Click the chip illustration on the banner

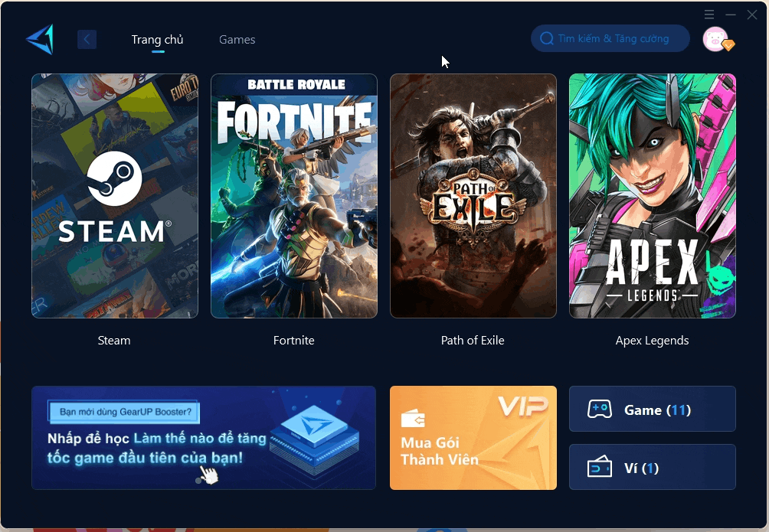(314, 440)
